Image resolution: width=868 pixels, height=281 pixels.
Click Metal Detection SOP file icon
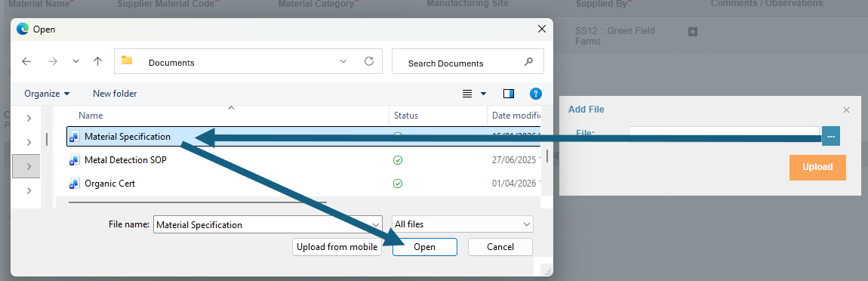(x=74, y=160)
